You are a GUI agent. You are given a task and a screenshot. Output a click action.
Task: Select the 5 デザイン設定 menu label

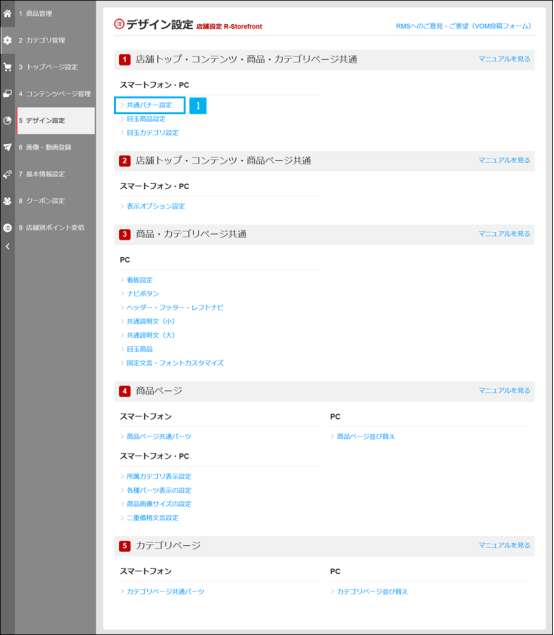pos(42,120)
